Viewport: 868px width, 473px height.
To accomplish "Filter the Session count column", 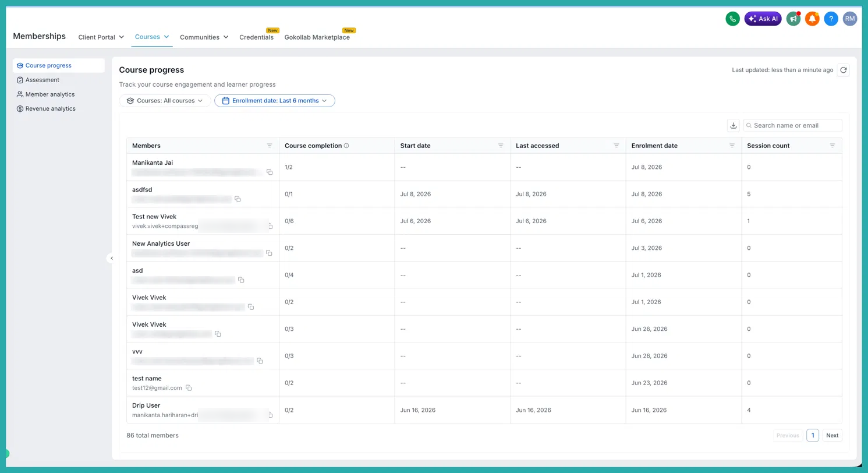I will 832,146.
